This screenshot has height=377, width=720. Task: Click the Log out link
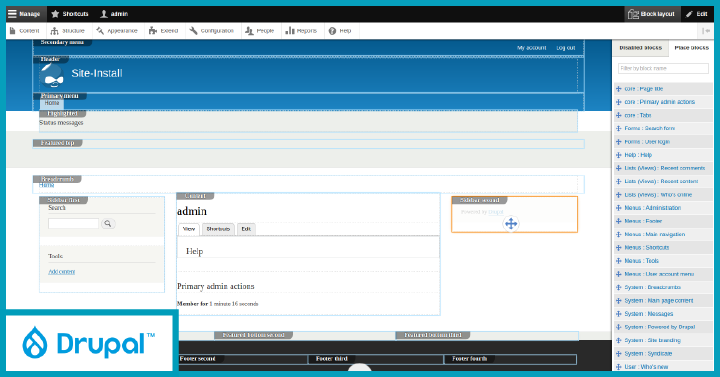point(566,48)
